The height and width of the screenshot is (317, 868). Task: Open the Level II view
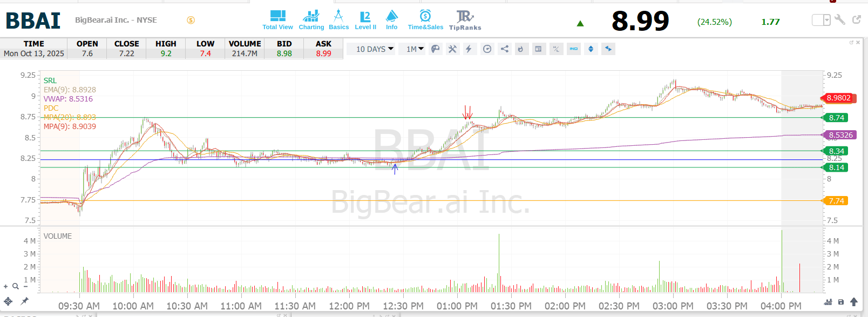tap(365, 20)
